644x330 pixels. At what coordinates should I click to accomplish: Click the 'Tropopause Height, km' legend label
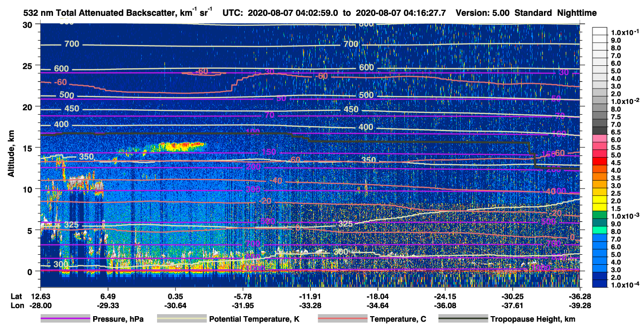point(533,319)
